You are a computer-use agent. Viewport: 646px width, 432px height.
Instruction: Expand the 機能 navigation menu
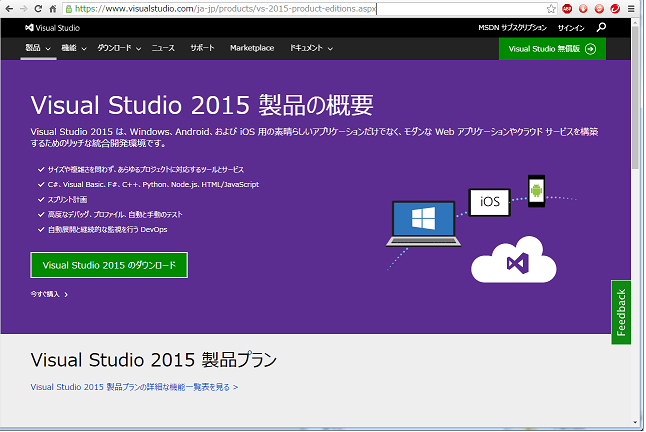point(74,48)
